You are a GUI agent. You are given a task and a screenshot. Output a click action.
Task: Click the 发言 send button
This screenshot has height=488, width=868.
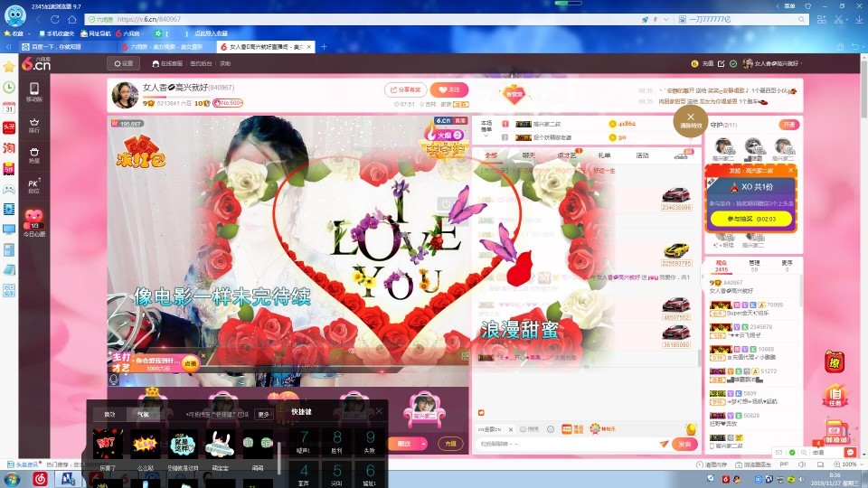[x=684, y=444]
